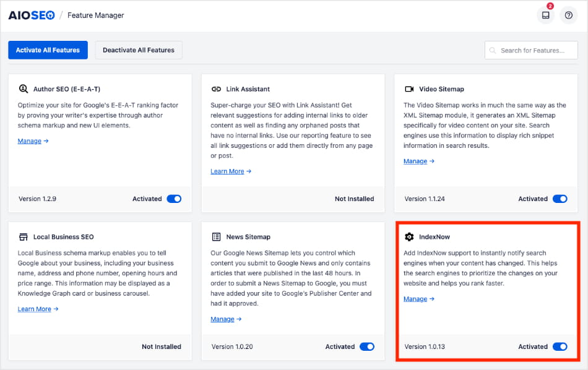Viewport: 588px width, 370px height.
Task: Deactivate the IndexNow toggle switch
Action: coord(560,347)
